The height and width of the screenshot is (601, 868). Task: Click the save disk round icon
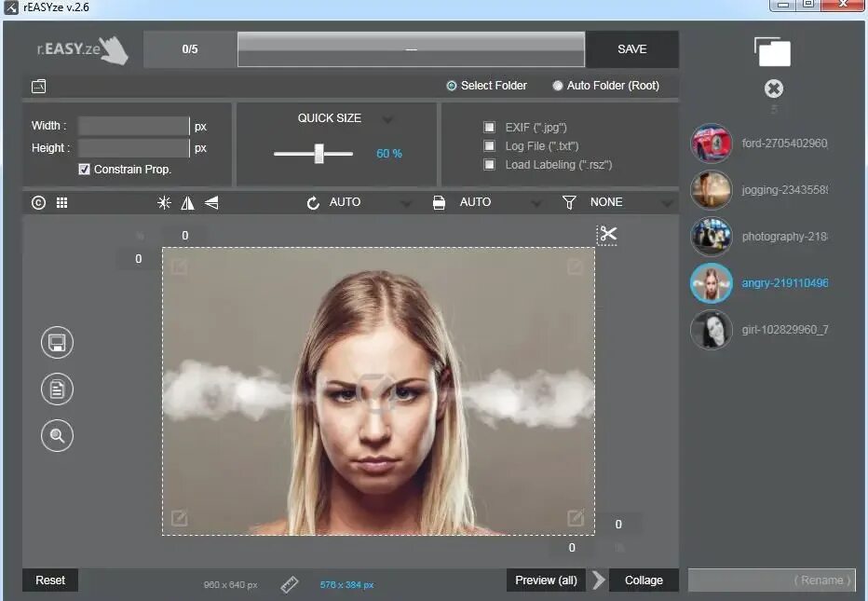point(57,342)
